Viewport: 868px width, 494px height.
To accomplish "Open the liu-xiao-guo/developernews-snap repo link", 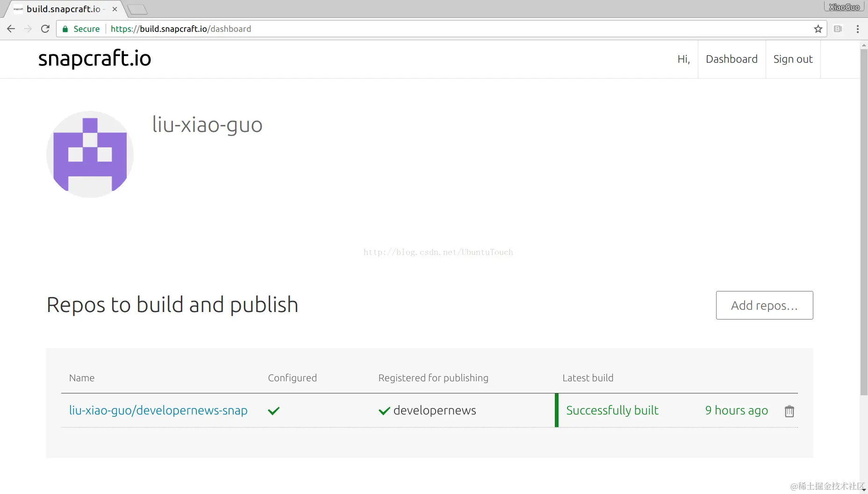I will [x=158, y=410].
